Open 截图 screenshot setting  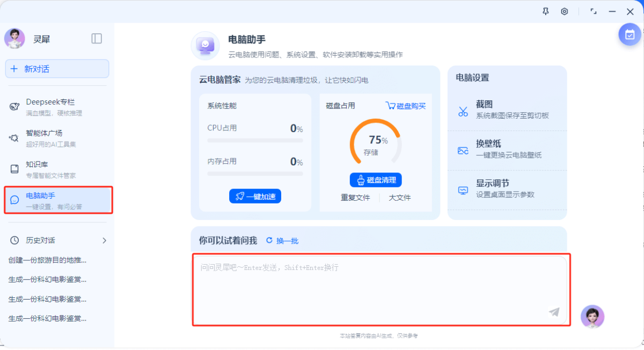(507, 110)
